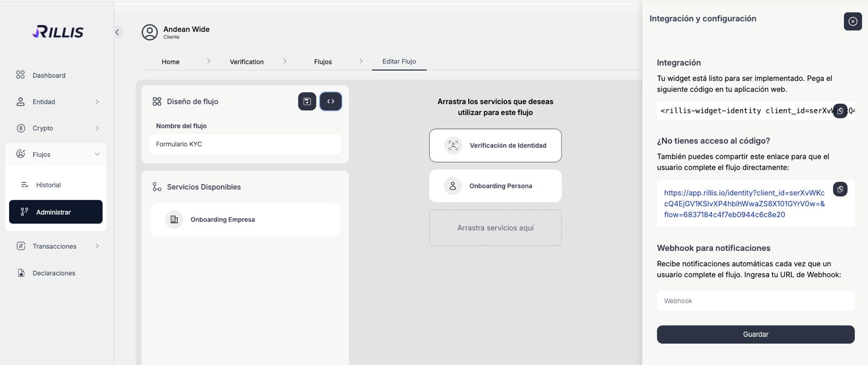Viewport: 868px width, 365px height.
Task: Select the Editar Flujo breadcrumb tab
Action: point(399,61)
